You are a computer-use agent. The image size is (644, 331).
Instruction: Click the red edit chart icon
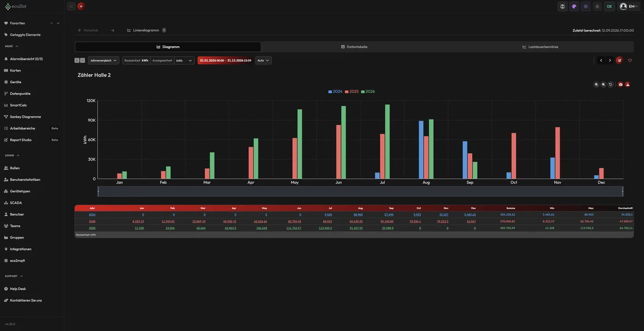coord(620,60)
